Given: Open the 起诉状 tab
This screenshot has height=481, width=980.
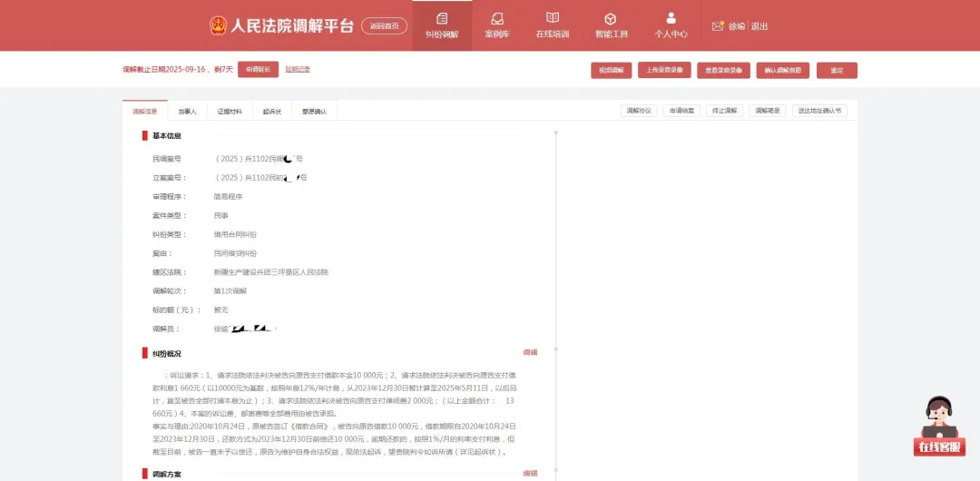Looking at the screenshot, I should 272,112.
